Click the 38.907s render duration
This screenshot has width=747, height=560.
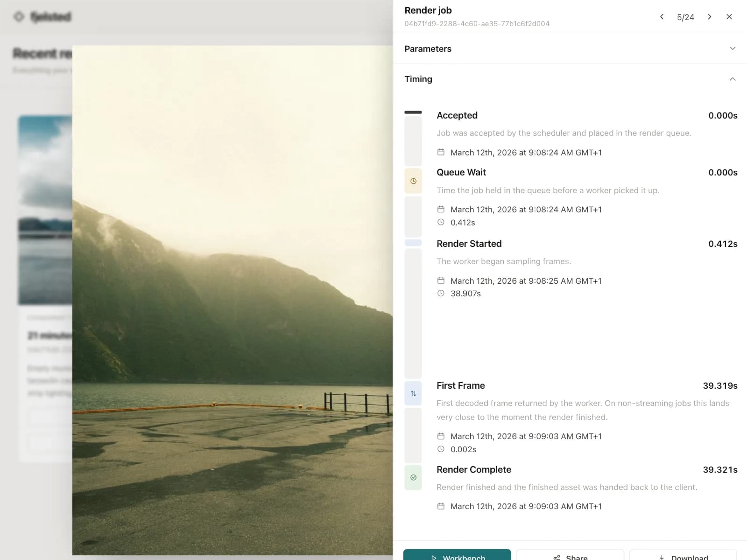pos(465,294)
